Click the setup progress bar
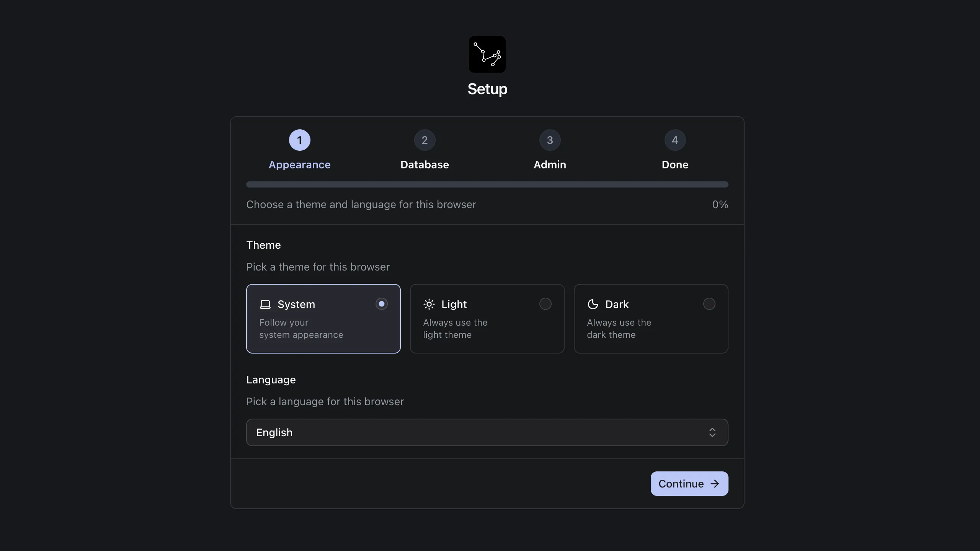This screenshot has width=980, height=551. click(x=487, y=184)
